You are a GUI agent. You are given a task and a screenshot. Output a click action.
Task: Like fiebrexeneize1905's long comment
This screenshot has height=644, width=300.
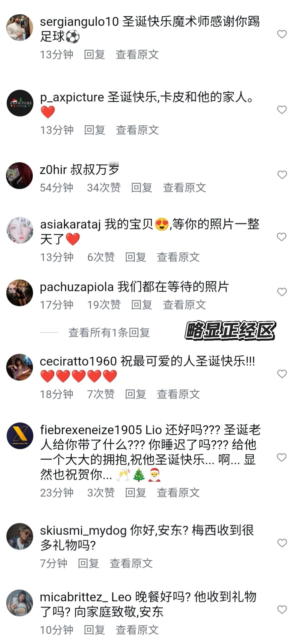tap(282, 457)
